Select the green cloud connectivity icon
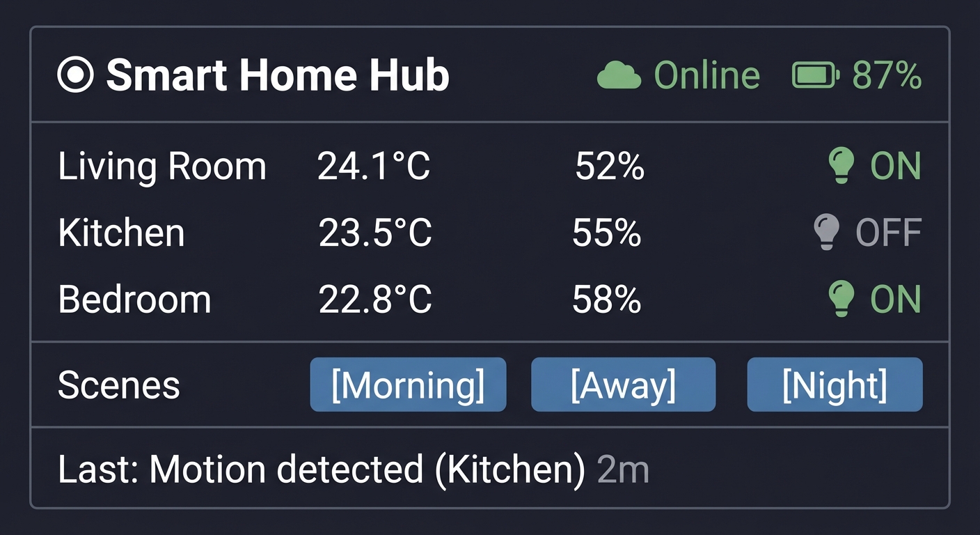The height and width of the screenshot is (535, 980). pyautogui.click(x=620, y=73)
